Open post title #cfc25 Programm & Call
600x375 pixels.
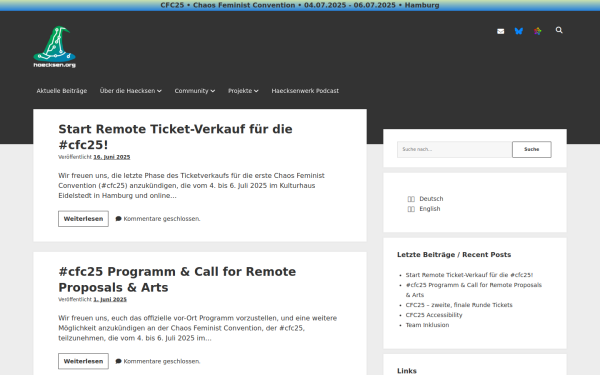[x=177, y=279]
